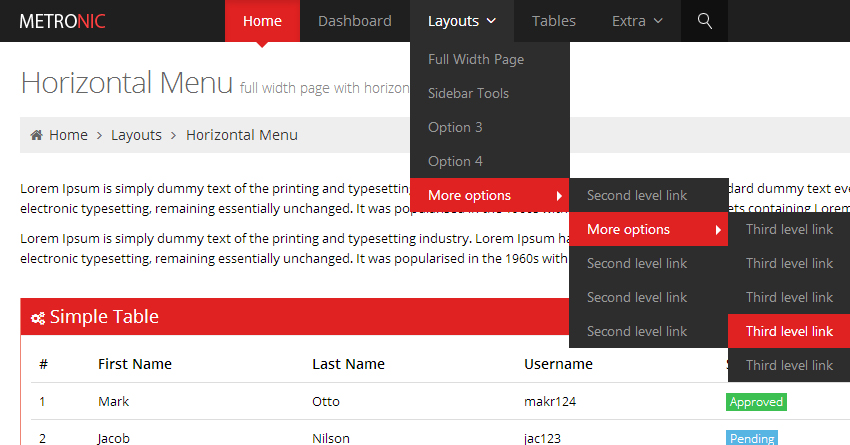Select Option 4 in dropdown

tap(455, 161)
